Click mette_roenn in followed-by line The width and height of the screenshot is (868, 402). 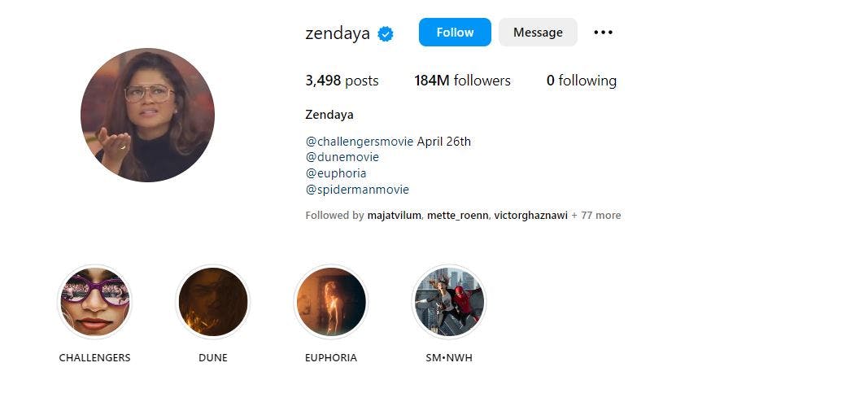pos(456,216)
